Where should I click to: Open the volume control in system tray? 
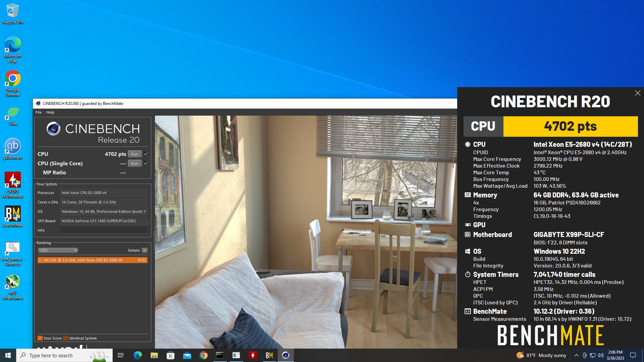[x=601, y=355]
